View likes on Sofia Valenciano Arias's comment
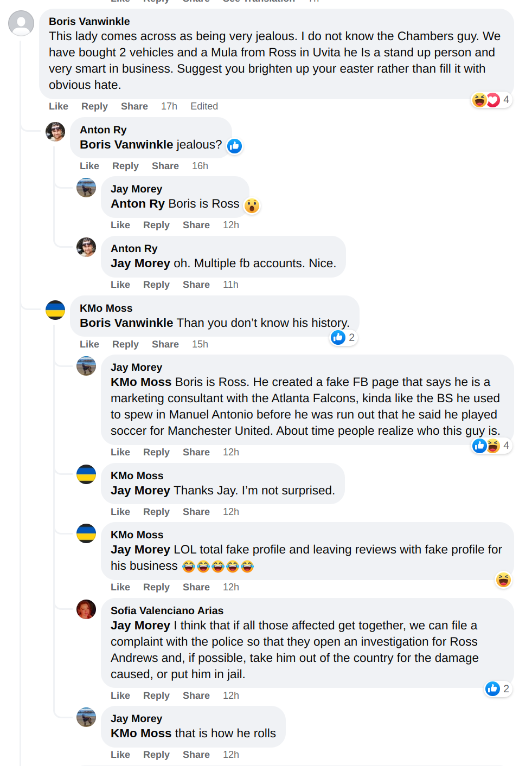The height and width of the screenshot is (766, 532). (x=497, y=688)
